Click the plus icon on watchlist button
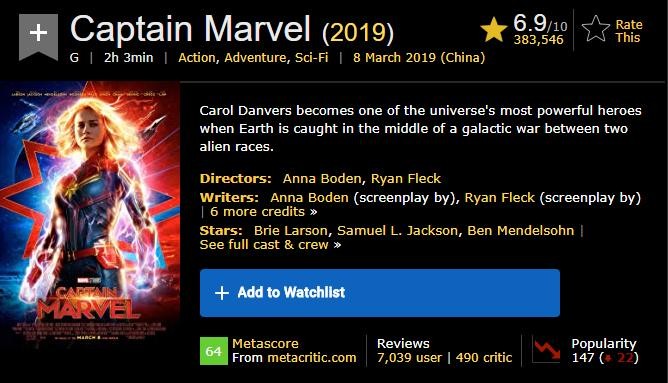The width and height of the screenshot is (668, 383). [222, 293]
